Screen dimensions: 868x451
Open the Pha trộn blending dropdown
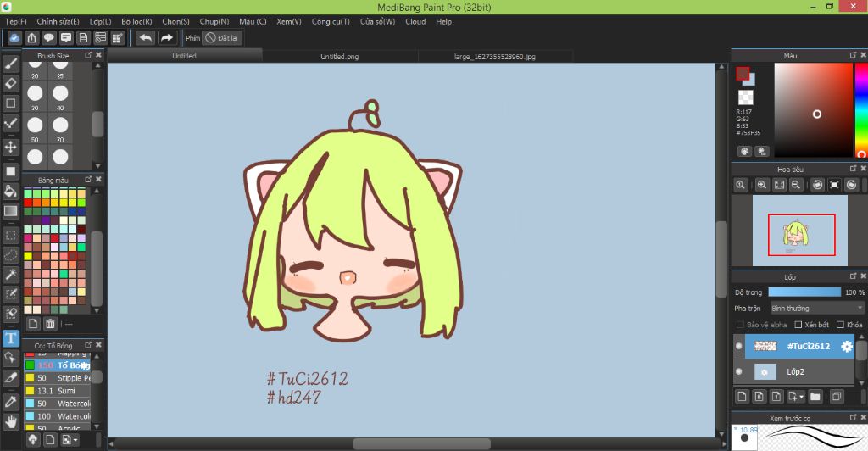pos(817,309)
